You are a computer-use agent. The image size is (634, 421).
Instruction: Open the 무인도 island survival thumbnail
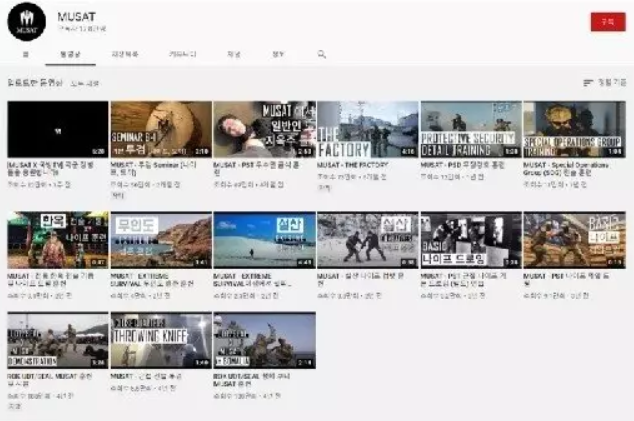pyautogui.click(x=161, y=240)
